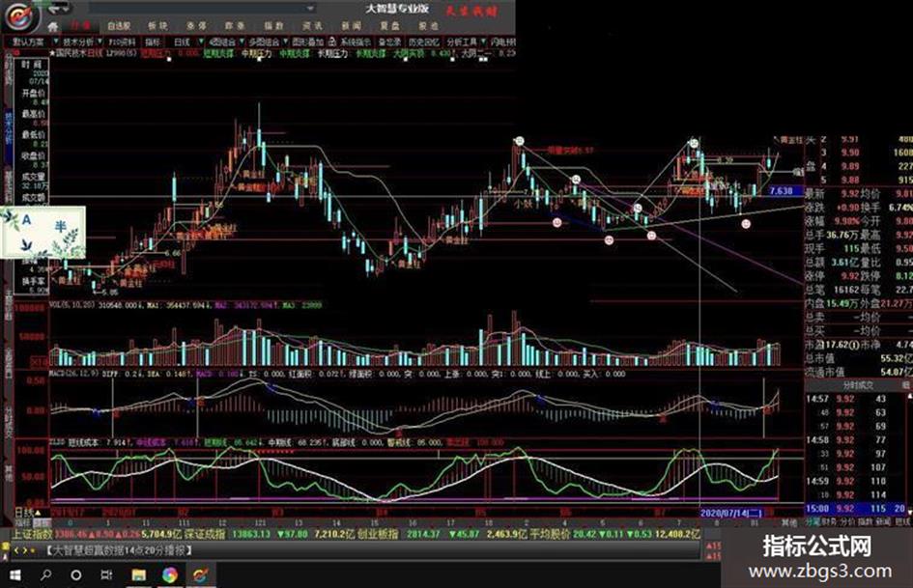Open the home page house icon
Image resolution: width=913 pixels, height=588 pixels.
pyautogui.click(x=52, y=26)
